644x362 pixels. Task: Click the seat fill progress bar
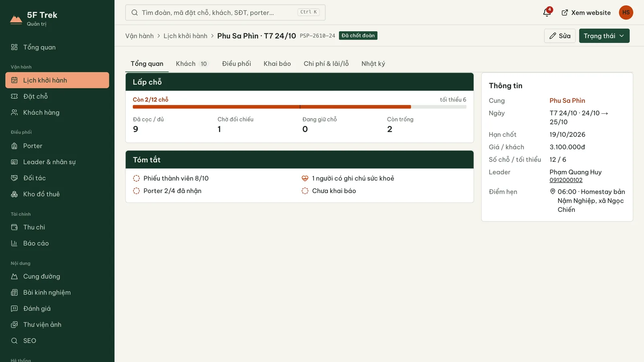click(x=299, y=107)
